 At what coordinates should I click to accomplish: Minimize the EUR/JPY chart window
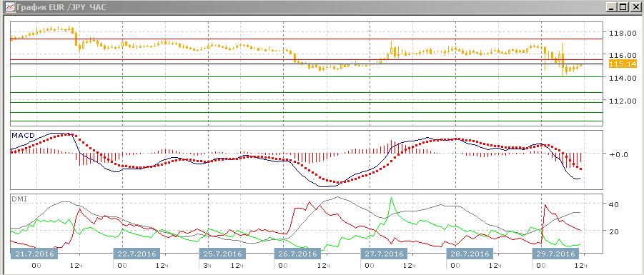coord(612,7)
